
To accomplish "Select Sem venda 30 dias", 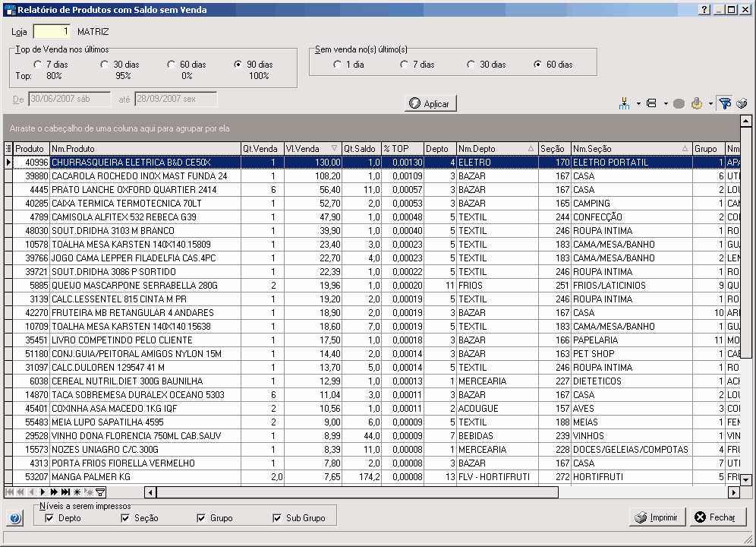I will 471,65.
